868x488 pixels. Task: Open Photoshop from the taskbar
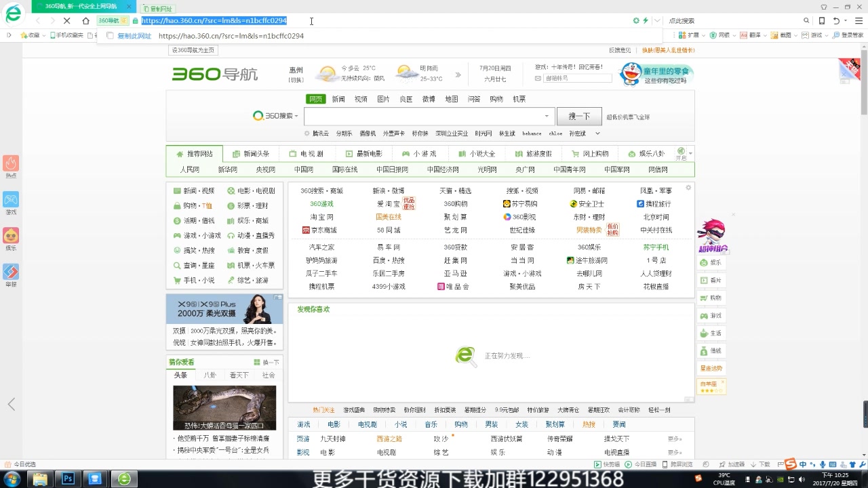68,479
